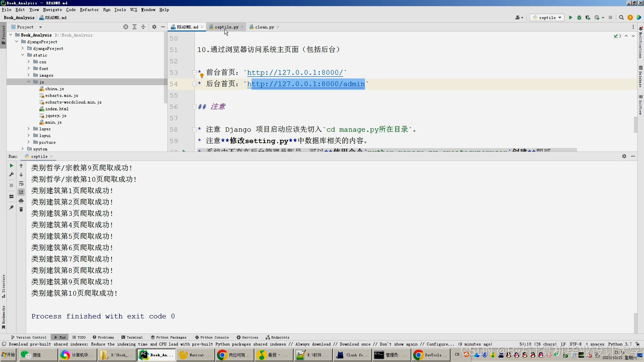Switch to the clean.py editor tab
The width and height of the screenshot is (644, 362).
pos(264,27)
